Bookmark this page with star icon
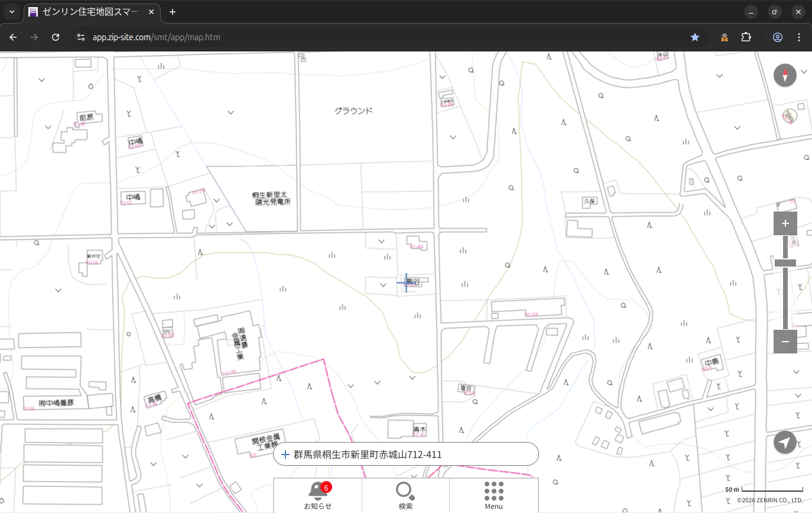Viewport: 812px width, 513px height. 695,37
